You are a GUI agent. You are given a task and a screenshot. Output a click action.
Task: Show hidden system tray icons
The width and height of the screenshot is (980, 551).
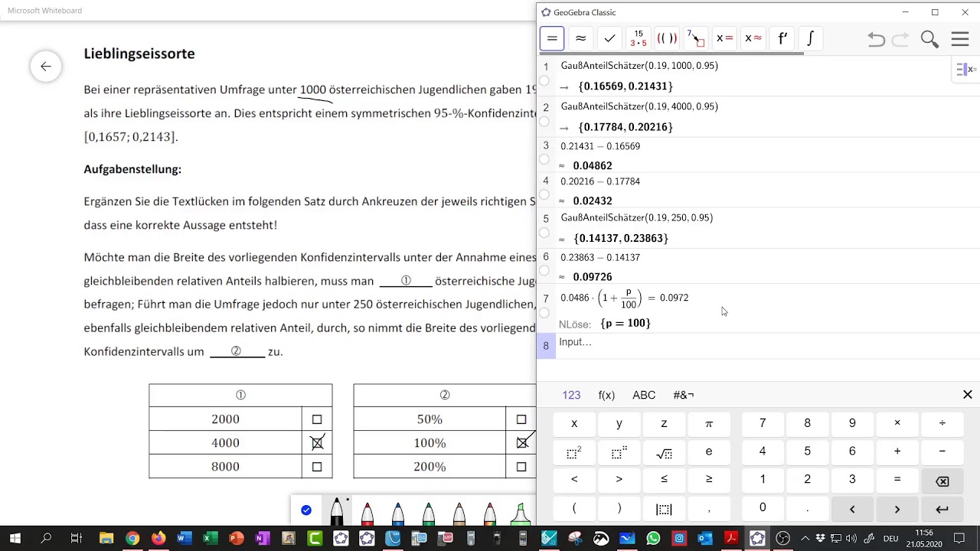coord(804,539)
